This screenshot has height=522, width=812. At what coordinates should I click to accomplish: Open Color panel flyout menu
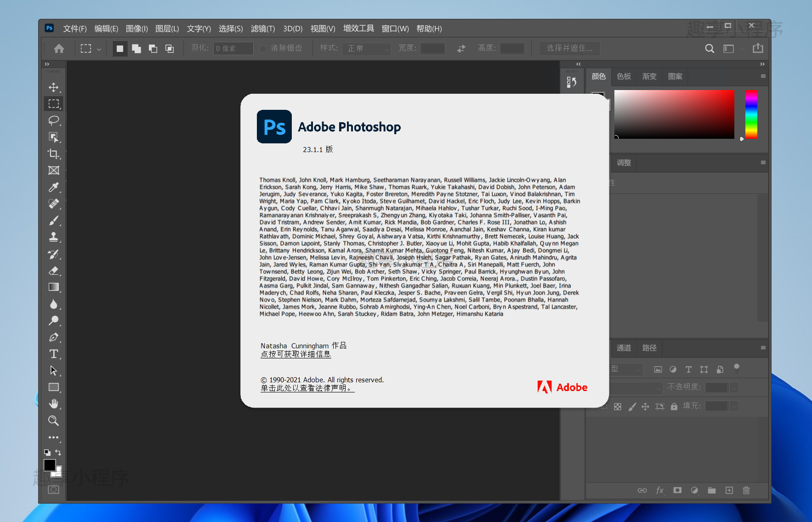click(763, 76)
